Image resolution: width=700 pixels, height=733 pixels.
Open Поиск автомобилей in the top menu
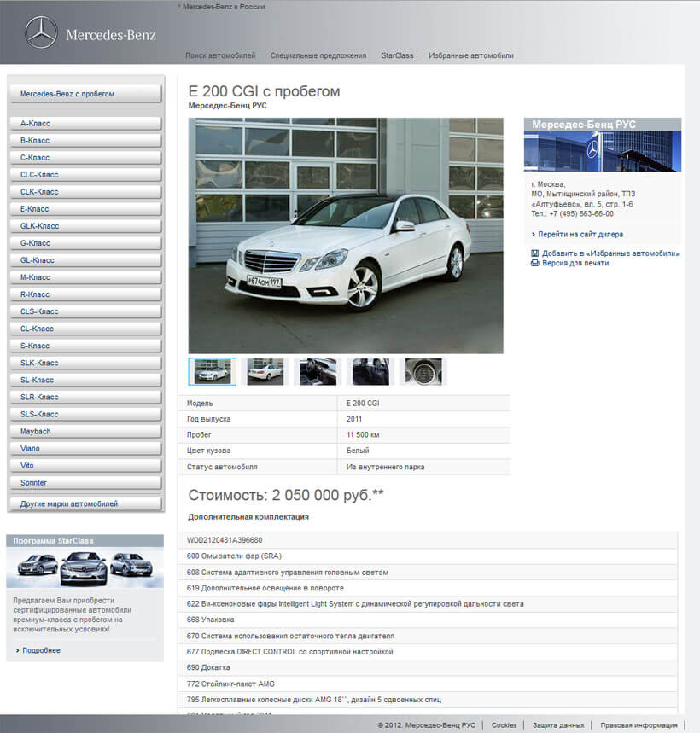pyautogui.click(x=220, y=55)
